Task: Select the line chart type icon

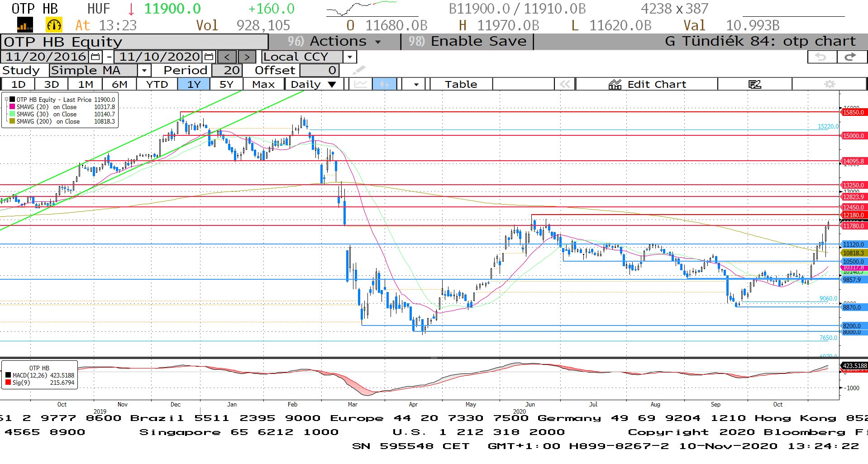Action: coord(361,84)
